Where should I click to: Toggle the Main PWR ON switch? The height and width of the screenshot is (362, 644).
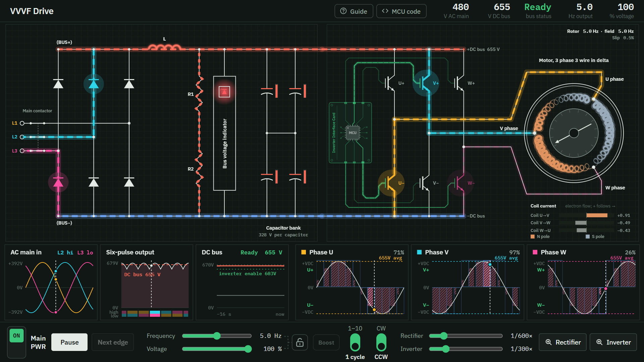click(x=17, y=342)
